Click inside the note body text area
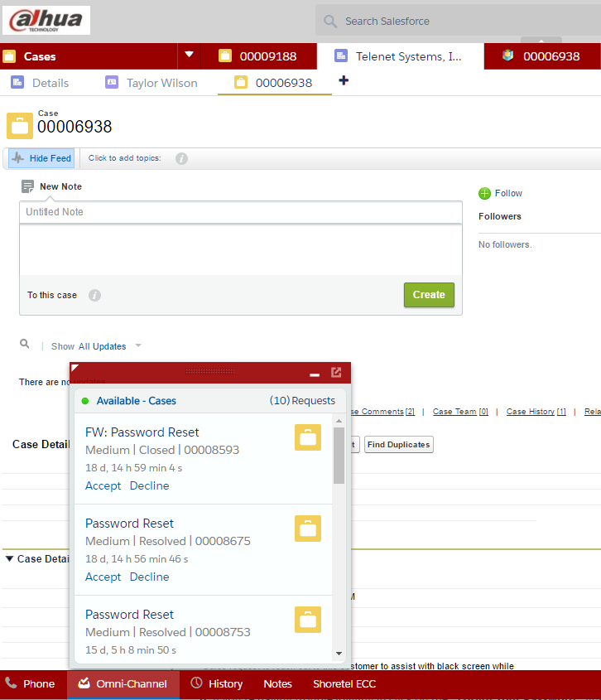This screenshot has height=700, width=601. pos(241,249)
